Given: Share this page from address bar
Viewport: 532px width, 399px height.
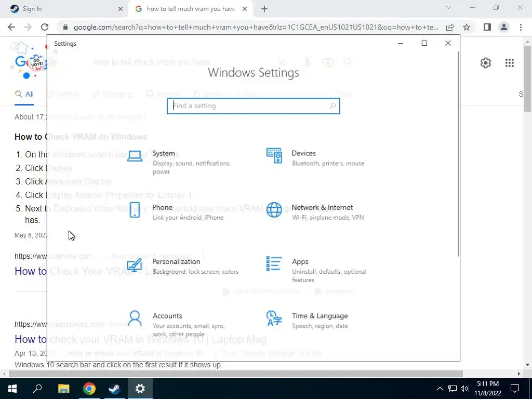Looking at the screenshot, I should [450, 27].
